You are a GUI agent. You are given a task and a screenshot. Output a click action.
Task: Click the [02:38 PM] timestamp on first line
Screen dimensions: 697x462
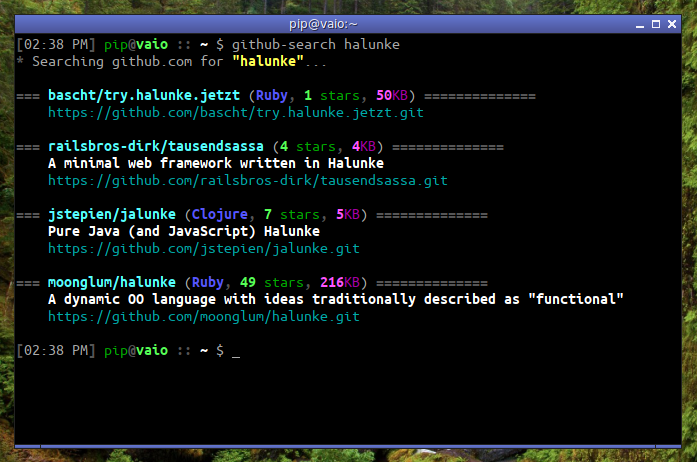56,44
